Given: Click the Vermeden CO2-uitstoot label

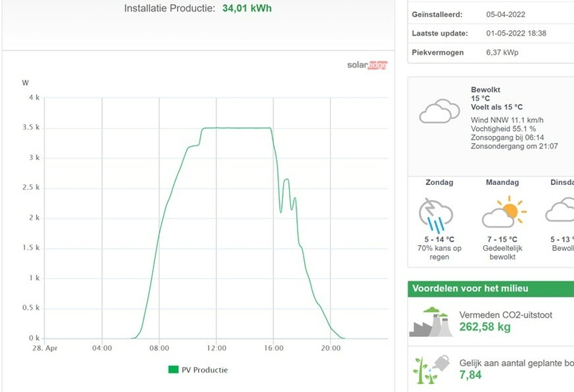Looking at the screenshot, I should (506, 315).
